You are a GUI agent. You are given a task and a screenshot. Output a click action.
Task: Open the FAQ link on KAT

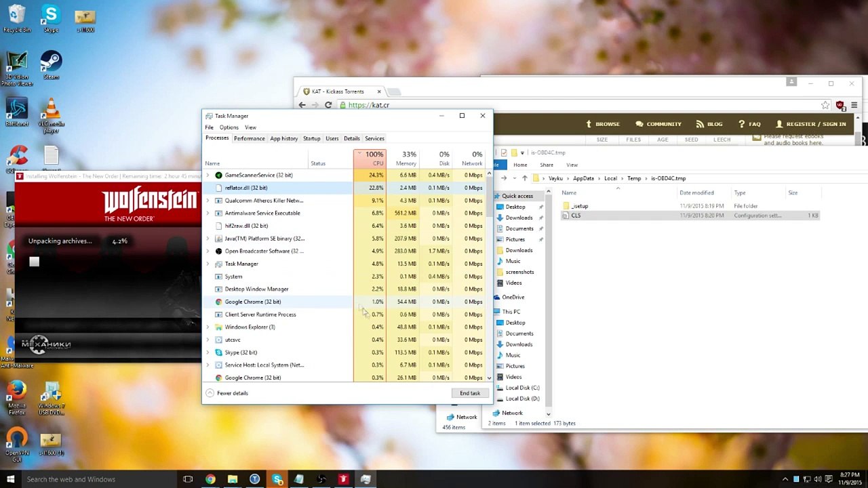pyautogui.click(x=749, y=124)
